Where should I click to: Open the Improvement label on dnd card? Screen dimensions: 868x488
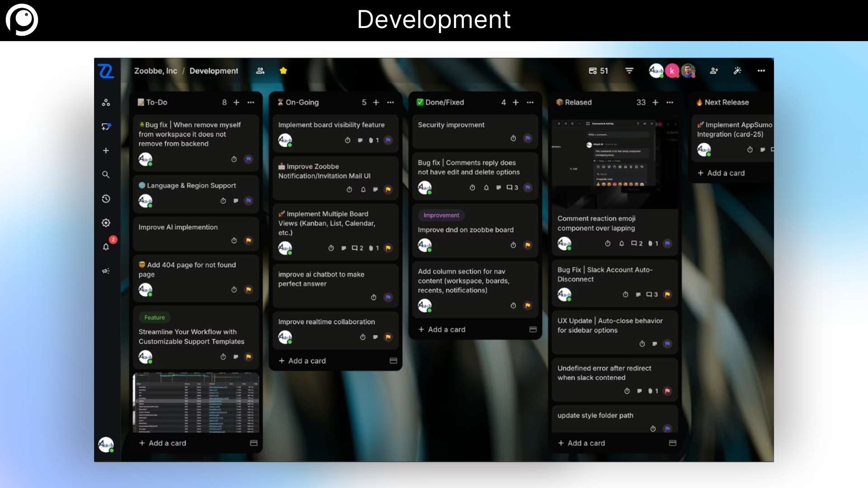click(x=441, y=215)
